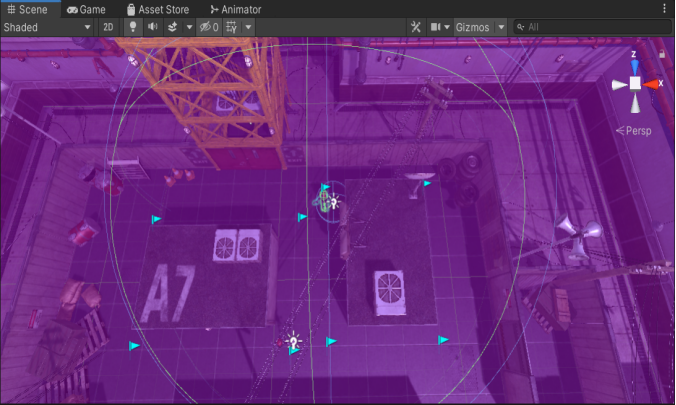Expand the scene camera settings dropdown arrow
The image size is (676, 405).
(447, 27)
